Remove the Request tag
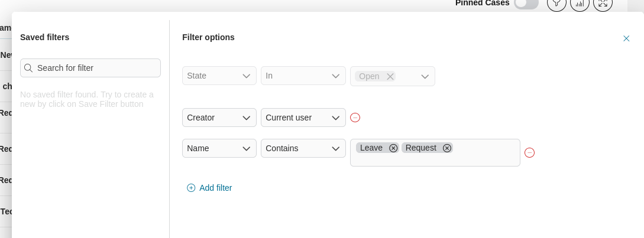Image resolution: width=644 pixels, height=238 pixels. [x=447, y=148]
